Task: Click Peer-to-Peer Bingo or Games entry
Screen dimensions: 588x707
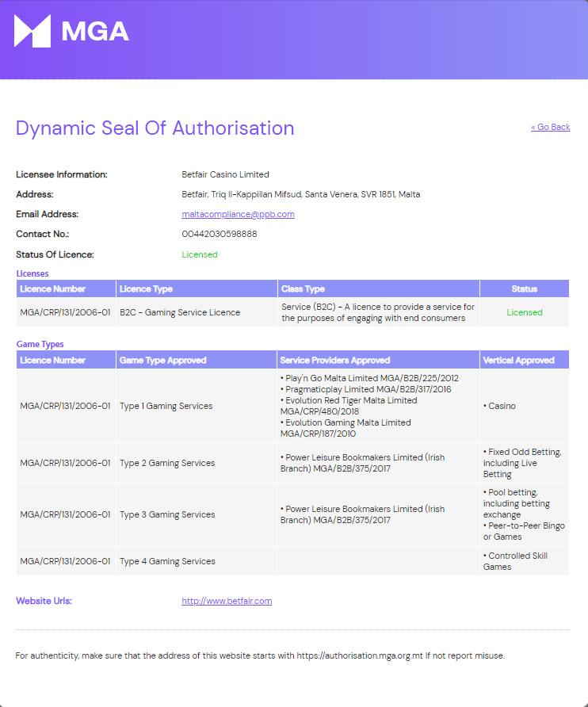Action: coord(524,531)
